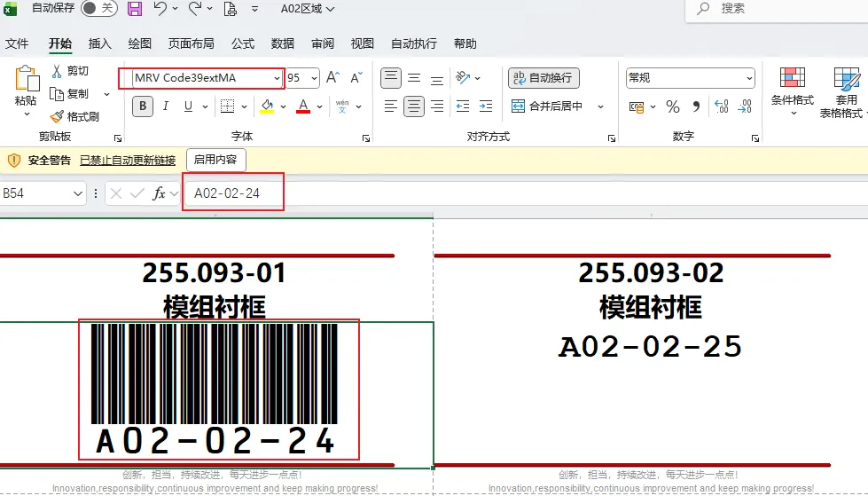Click the 合并后居中 merge center button
Image resolution: width=868 pixels, height=496 pixels.
pos(547,106)
